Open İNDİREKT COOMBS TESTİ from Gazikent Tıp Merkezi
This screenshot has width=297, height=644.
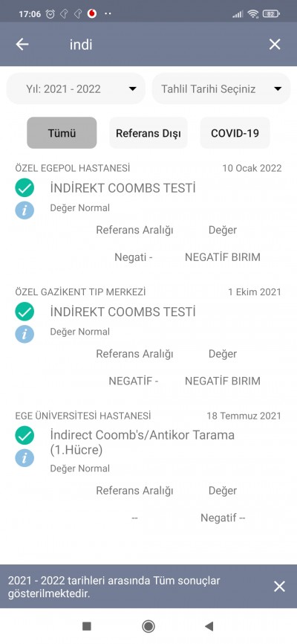point(123,312)
